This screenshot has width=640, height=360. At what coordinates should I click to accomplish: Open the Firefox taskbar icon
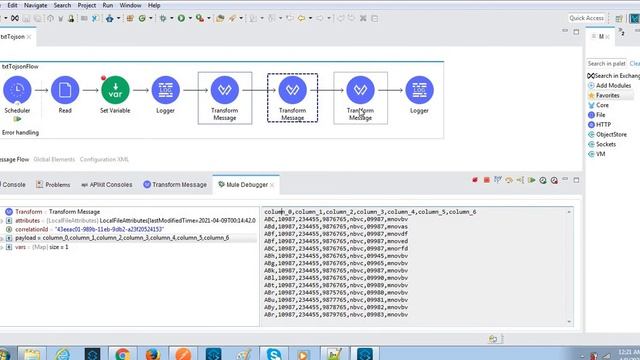coord(153,353)
